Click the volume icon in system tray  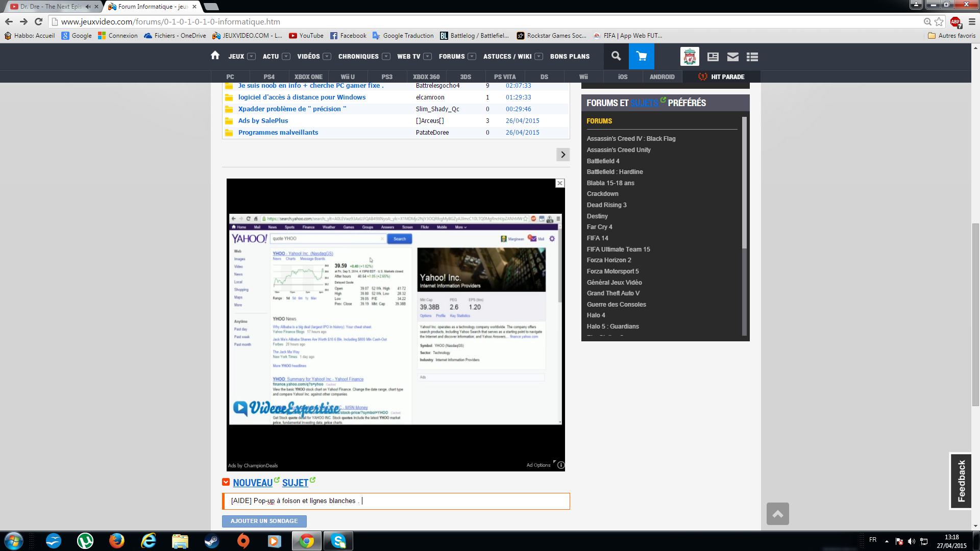[x=912, y=541]
